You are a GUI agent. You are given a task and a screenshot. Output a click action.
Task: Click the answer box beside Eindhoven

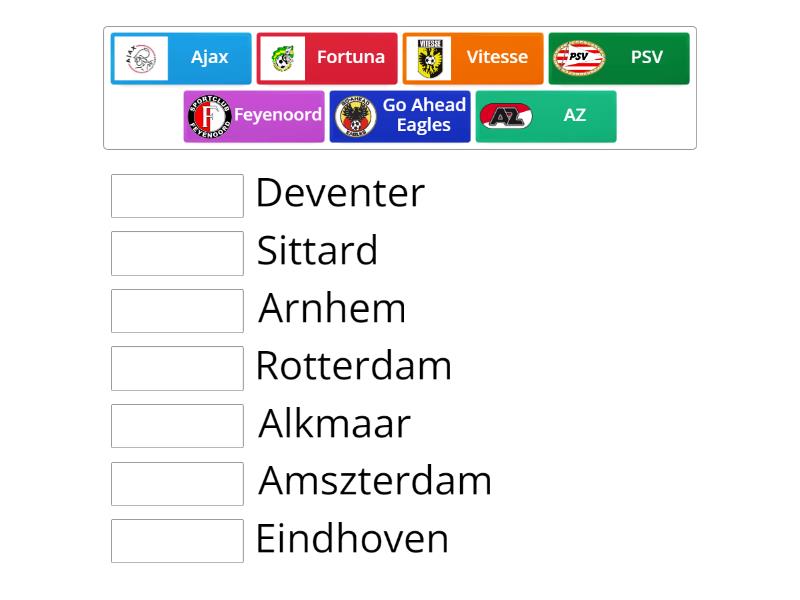(x=177, y=541)
